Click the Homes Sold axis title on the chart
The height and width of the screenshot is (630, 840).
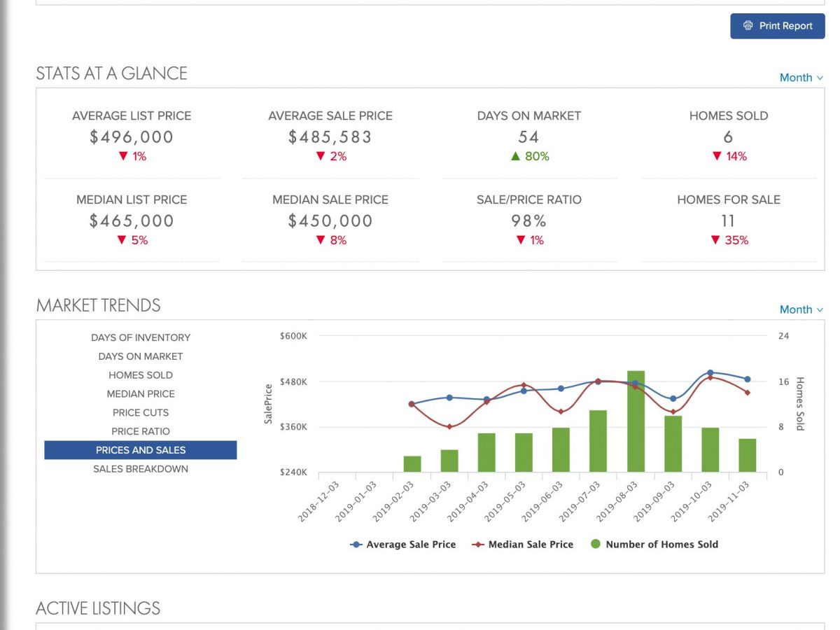pos(800,404)
